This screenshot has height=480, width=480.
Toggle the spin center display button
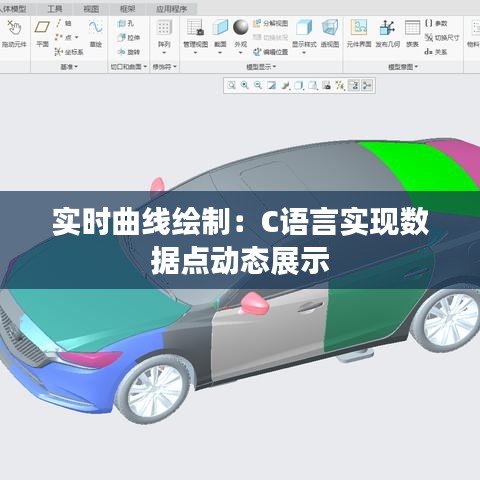pos(367,86)
